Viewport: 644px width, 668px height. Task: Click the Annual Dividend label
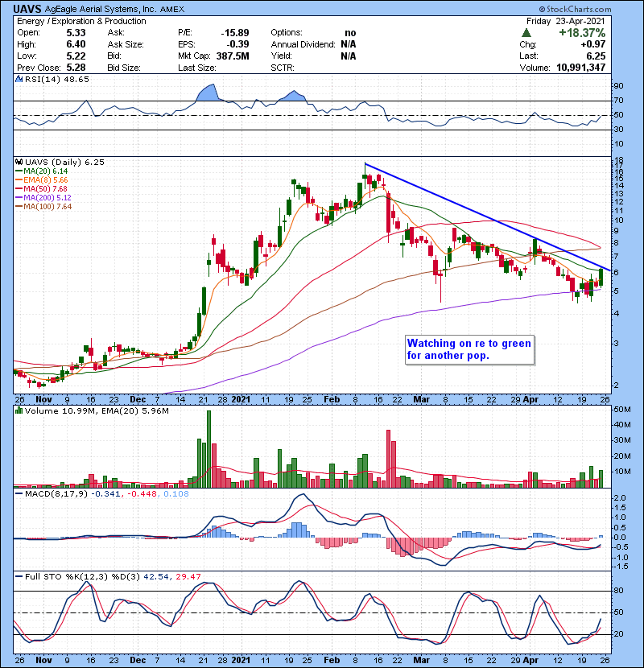click(x=303, y=44)
